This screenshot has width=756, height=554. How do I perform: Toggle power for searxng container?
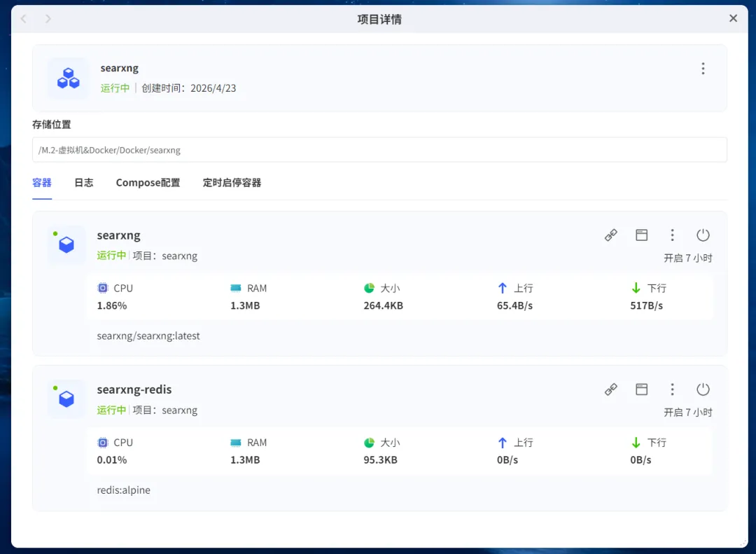703,235
